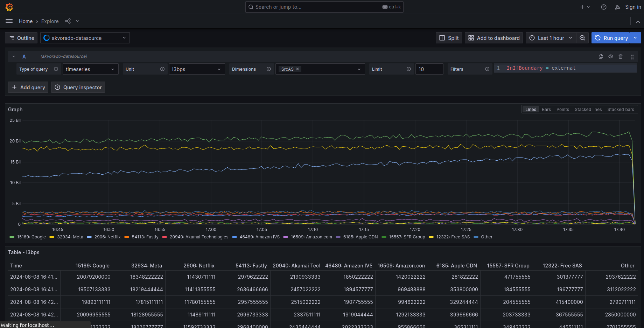The height and width of the screenshot is (328, 644).
Task: Open the Query inspector
Action: [78, 87]
